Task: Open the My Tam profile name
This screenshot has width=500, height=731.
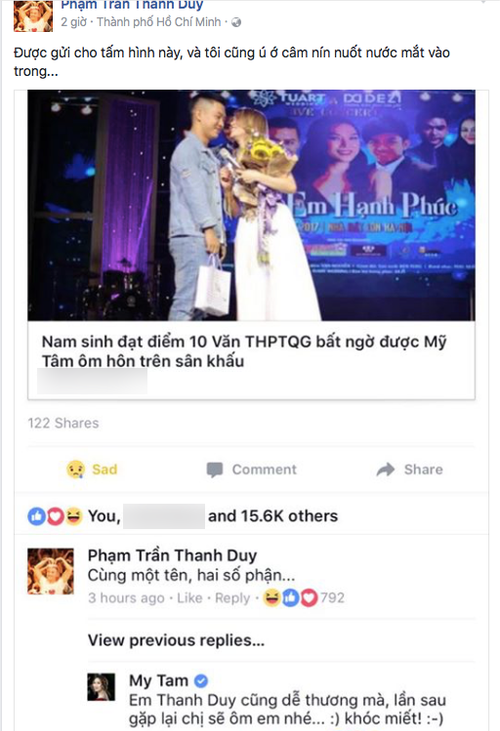Action: 158,681
